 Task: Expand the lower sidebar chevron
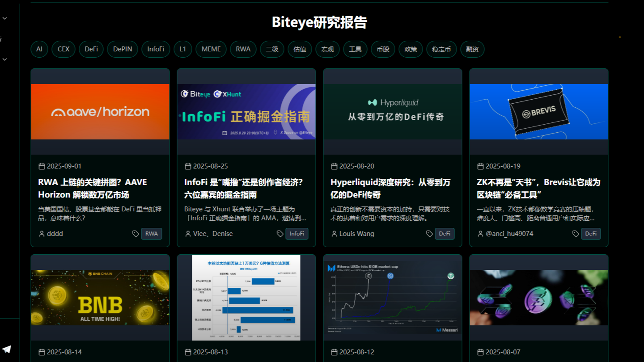pyautogui.click(x=4, y=59)
